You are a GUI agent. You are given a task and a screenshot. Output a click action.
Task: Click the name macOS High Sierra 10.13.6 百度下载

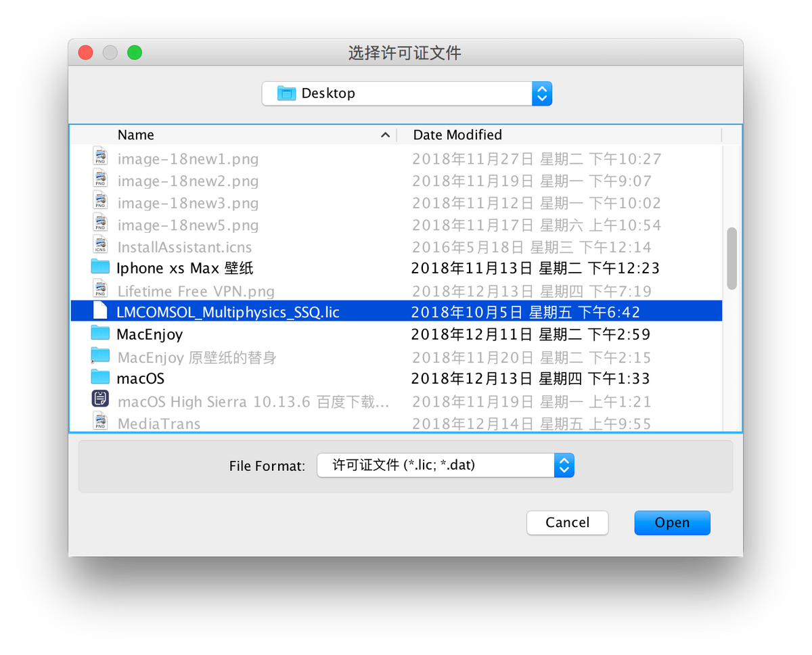[x=253, y=402]
